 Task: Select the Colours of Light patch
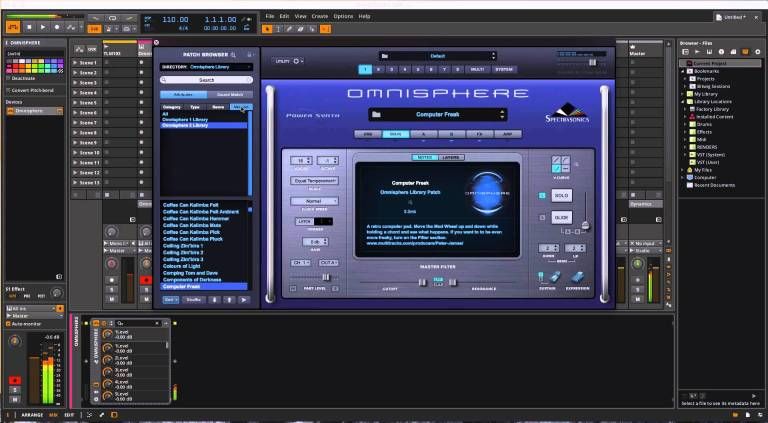coord(182,266)
